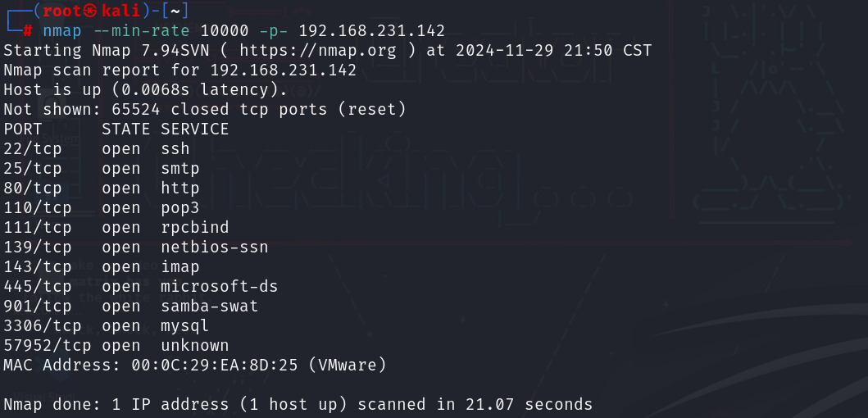Click the microsoft-ds service name
Screen dimensions: 868x418
(220, 286)
